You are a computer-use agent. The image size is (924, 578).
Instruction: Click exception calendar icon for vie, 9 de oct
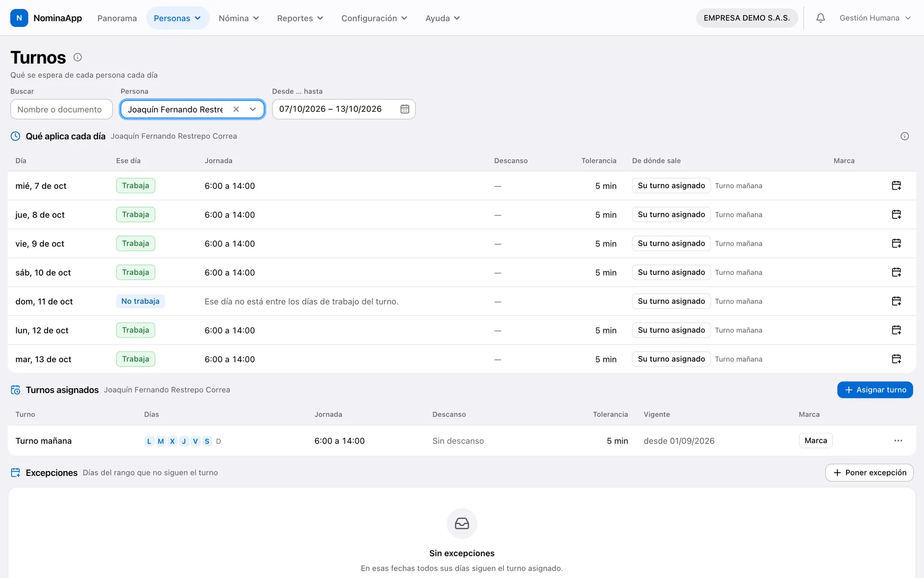pyautogui.click(x=896, y=243)
